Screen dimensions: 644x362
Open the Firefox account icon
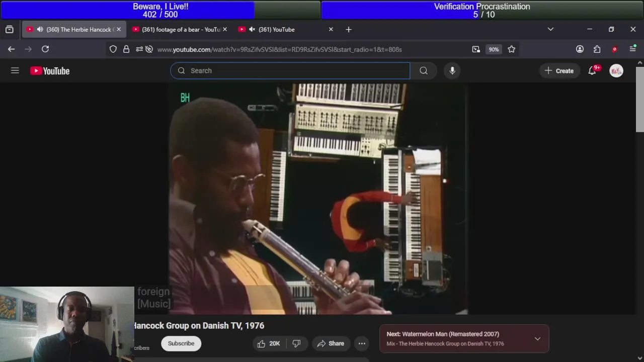[x=580, y=49]
